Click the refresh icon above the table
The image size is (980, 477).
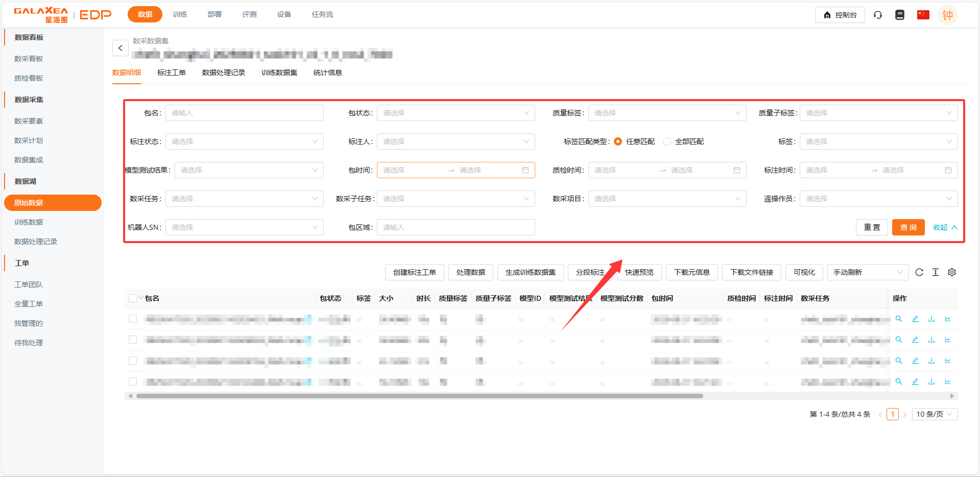pos(919,272)
